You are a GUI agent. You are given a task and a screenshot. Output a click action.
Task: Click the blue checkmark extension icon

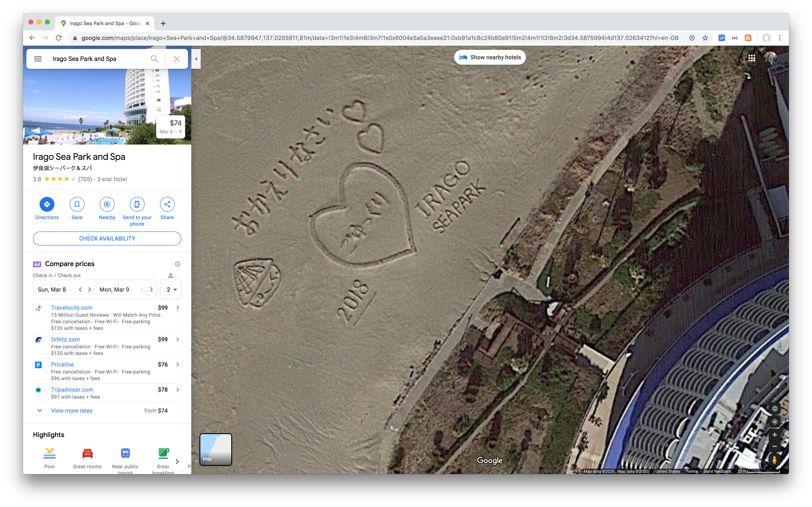coord(721,38)
